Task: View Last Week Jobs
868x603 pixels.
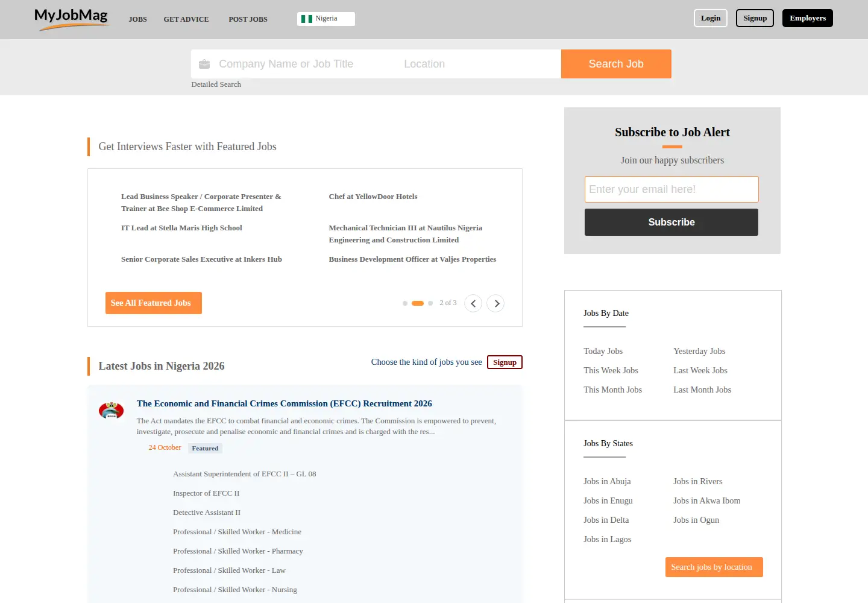Action: [x=700, y=370]
